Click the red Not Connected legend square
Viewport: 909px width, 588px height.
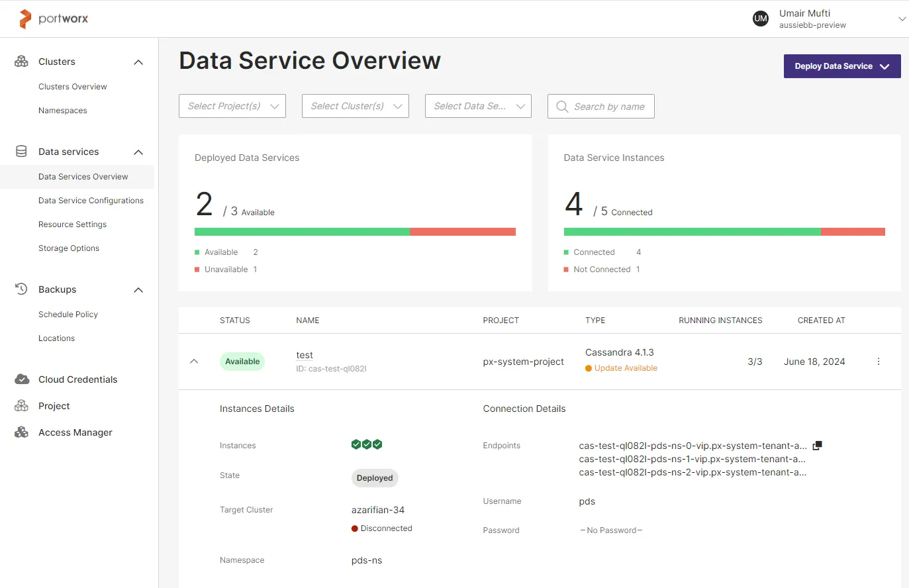coord(566,269)
